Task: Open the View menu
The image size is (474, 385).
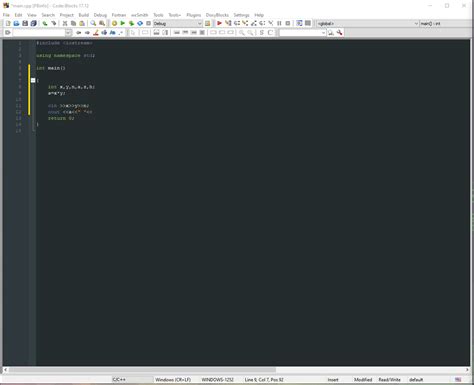Action: [x=32, y=15]
